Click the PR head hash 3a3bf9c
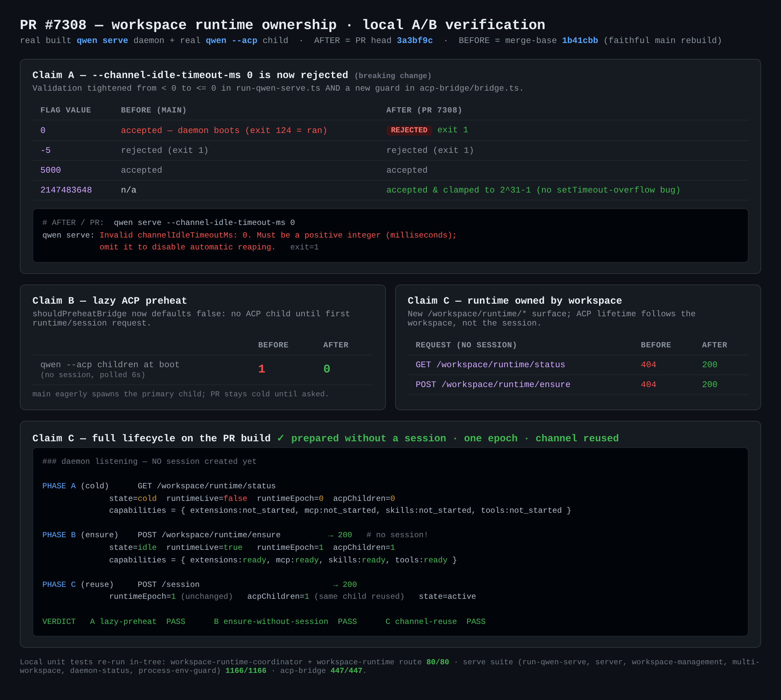 point(414,40)
